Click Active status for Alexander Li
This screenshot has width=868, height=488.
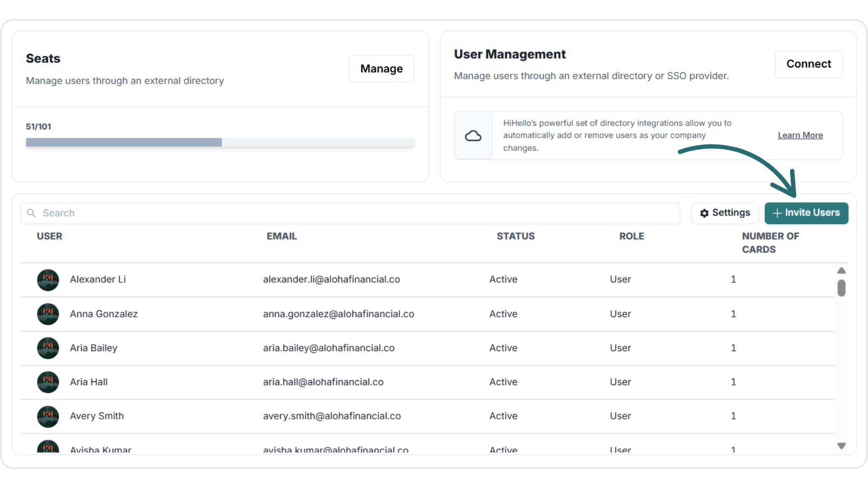[x=503, y=280]
